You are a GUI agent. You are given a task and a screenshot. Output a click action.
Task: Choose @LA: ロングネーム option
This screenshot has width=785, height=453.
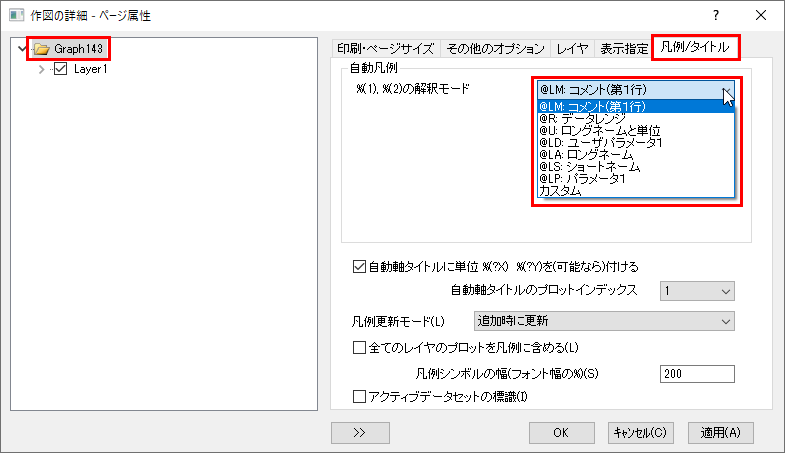pos(635,155)
